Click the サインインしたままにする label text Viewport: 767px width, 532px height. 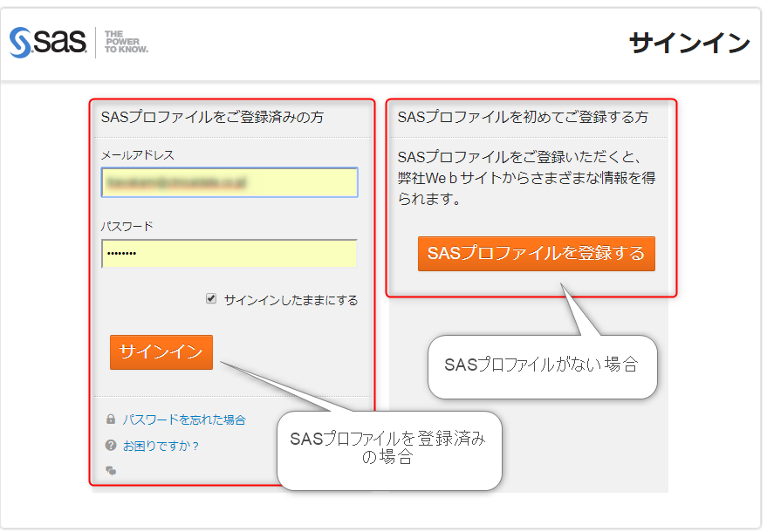tap(291, 300)
